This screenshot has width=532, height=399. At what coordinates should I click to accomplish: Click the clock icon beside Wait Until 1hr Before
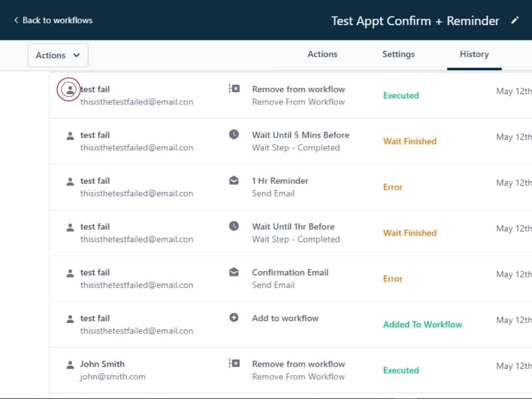point(234,226)
